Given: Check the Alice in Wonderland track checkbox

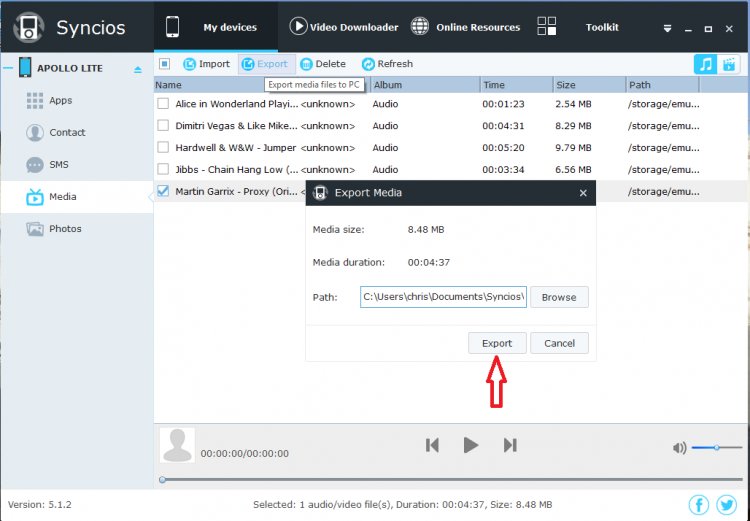Looking at the screenshot, I should coord(163,103).
